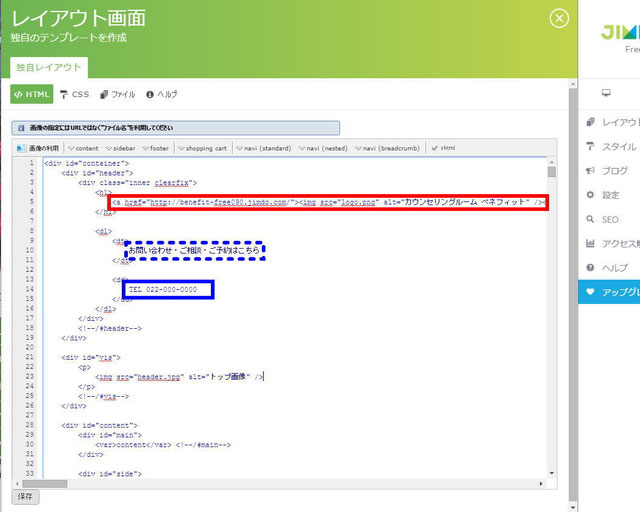Click the info notice about image file names
640x512 pixels.
coord(176,128)
